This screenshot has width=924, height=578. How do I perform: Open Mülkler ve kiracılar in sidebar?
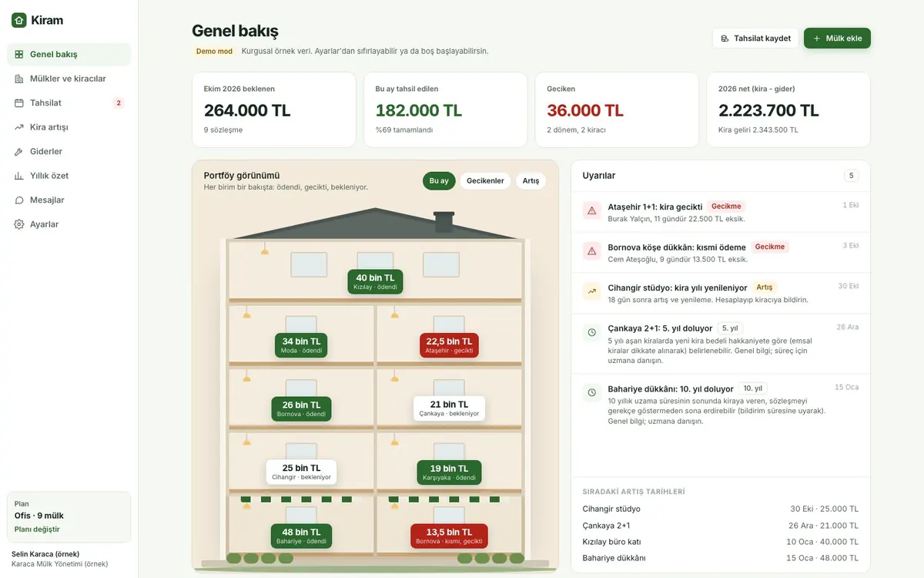pos(69,79)
